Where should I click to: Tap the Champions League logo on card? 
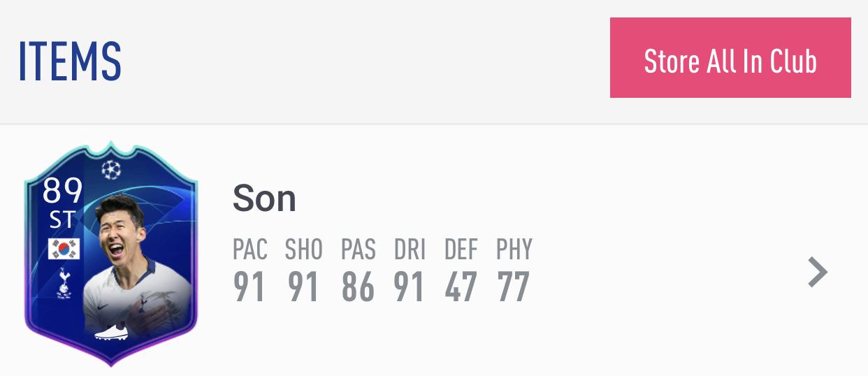tap(110, 168)
